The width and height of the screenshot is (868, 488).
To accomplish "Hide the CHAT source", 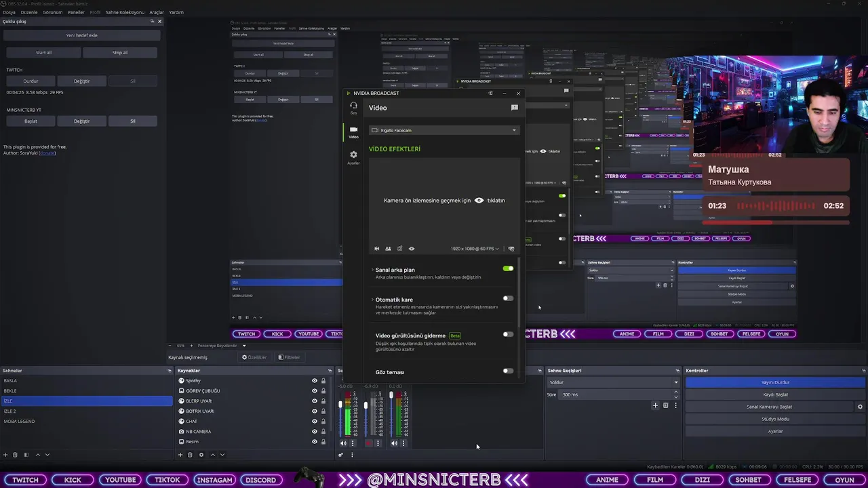I will [x=314, y=422].
